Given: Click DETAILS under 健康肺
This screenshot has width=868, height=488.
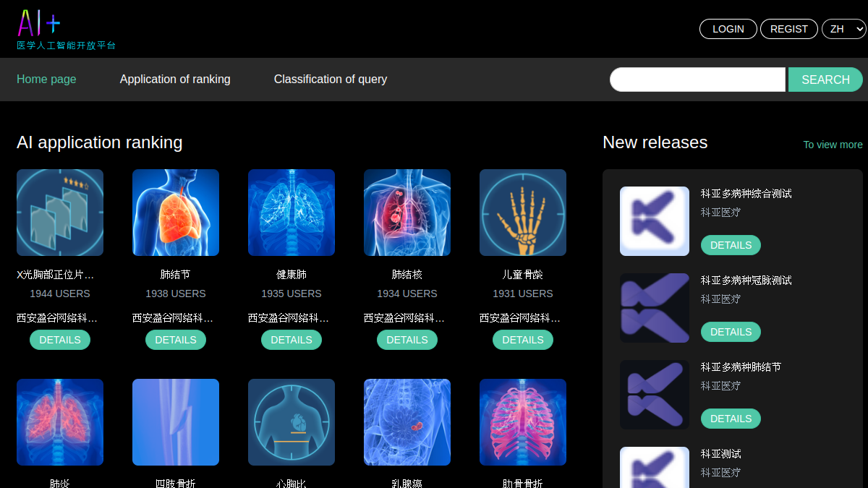Looking at the screenshot, I should (x=292, y=340).
